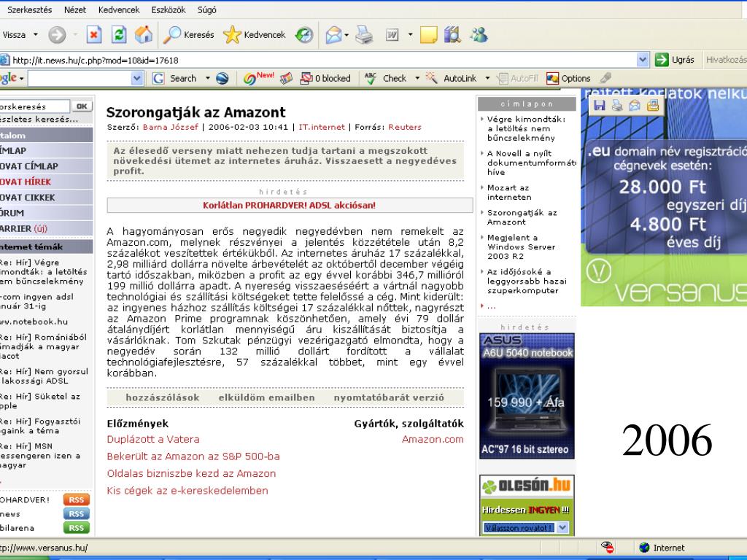Click the sidebar search OK button
This screenshot has width=747, height=560.
(82, 106)
